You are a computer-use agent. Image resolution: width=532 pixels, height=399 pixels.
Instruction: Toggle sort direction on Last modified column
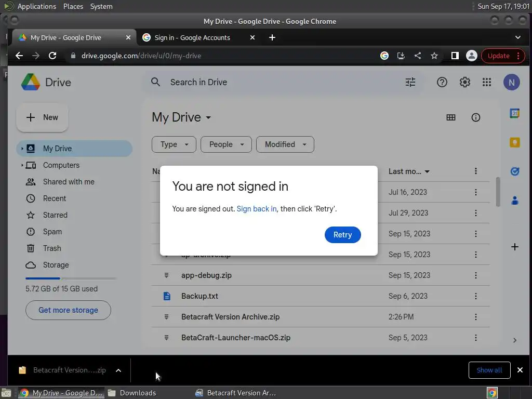coord(427,171)
